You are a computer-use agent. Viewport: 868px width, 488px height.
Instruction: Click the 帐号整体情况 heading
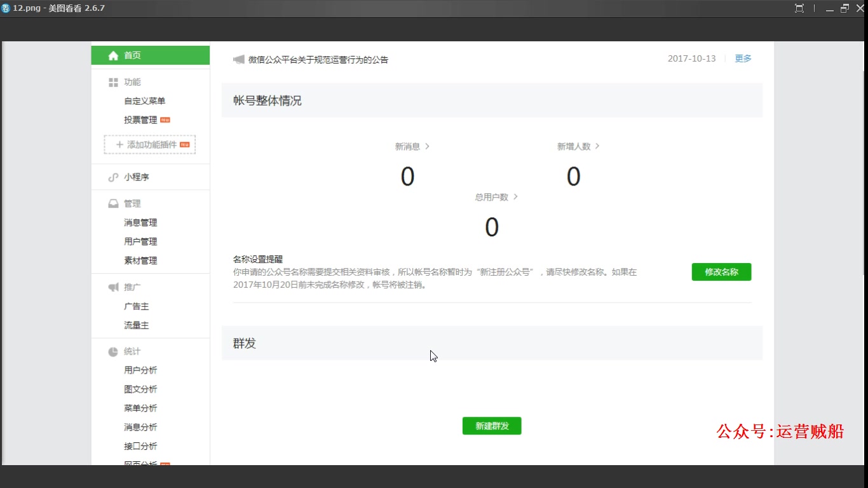click(x=268, y=100)
